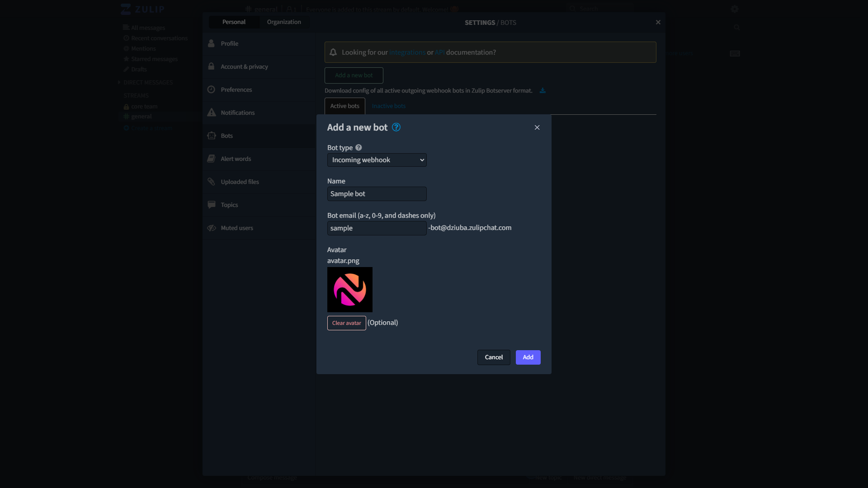This screenshot has height=488, width=868.
Task: Expand the Personal settings tab
Action: click(x=234, y=21)
